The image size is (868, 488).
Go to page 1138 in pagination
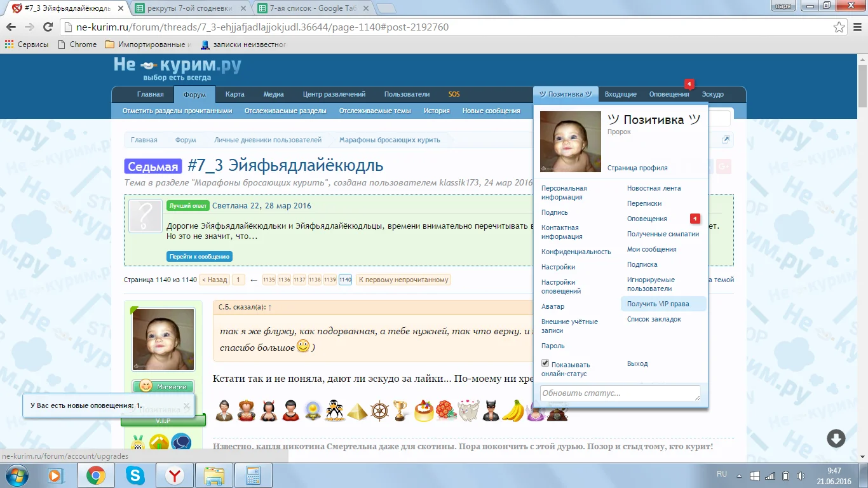[315, 280]
